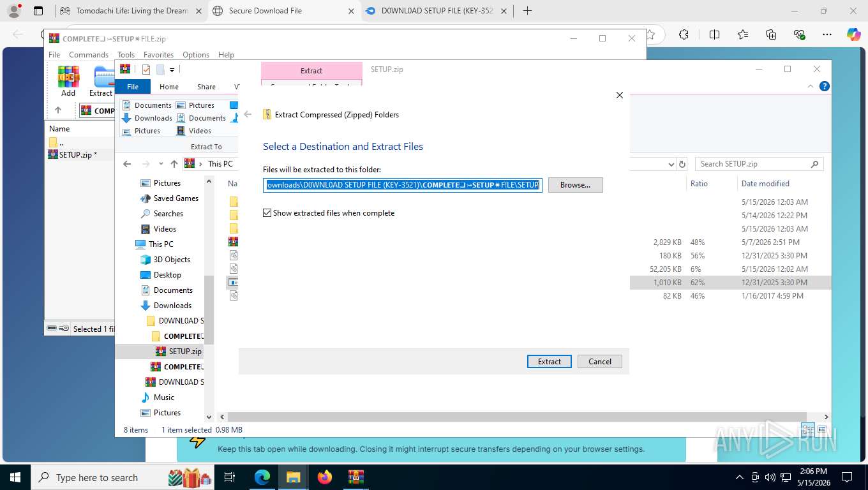Open Firefox from the taskbar
The height and width of the screenshot is (490, 868).
tap(324, 477)
